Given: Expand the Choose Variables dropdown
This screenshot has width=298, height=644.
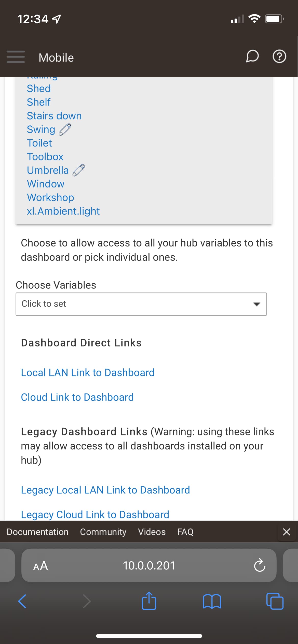Looking at the screenshot, I should (141, 304).
